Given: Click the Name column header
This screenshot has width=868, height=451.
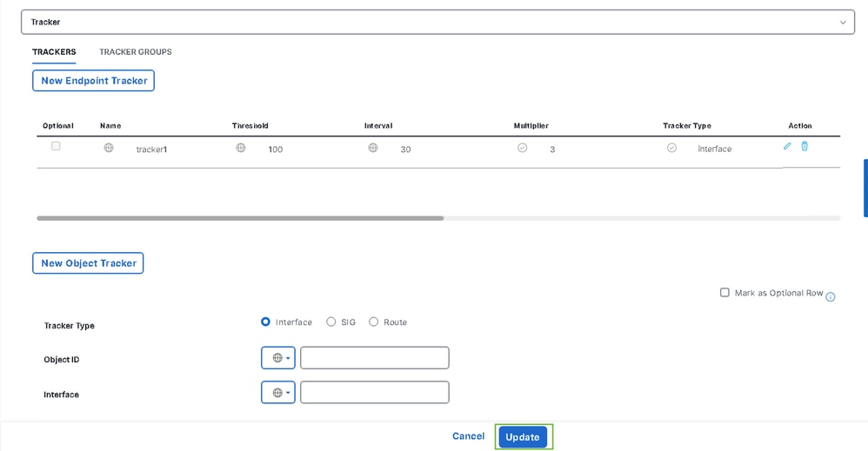Looking at the screenshot, I should 110,126.
